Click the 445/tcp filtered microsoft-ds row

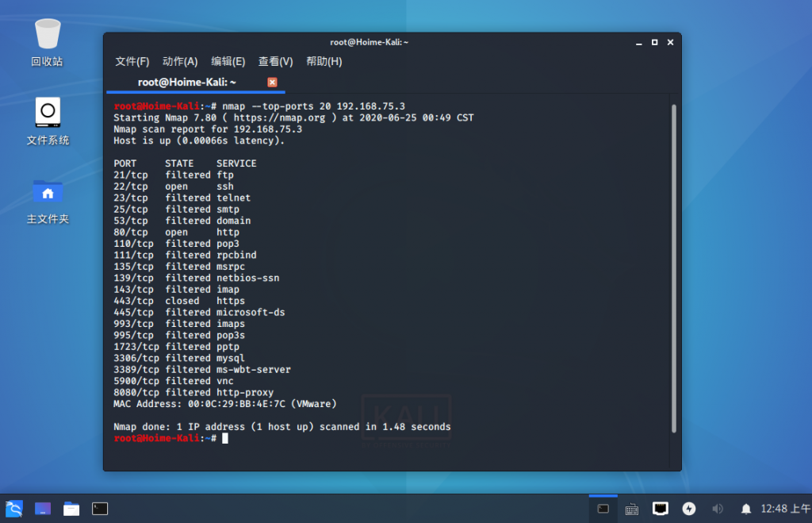coord(199,312)
